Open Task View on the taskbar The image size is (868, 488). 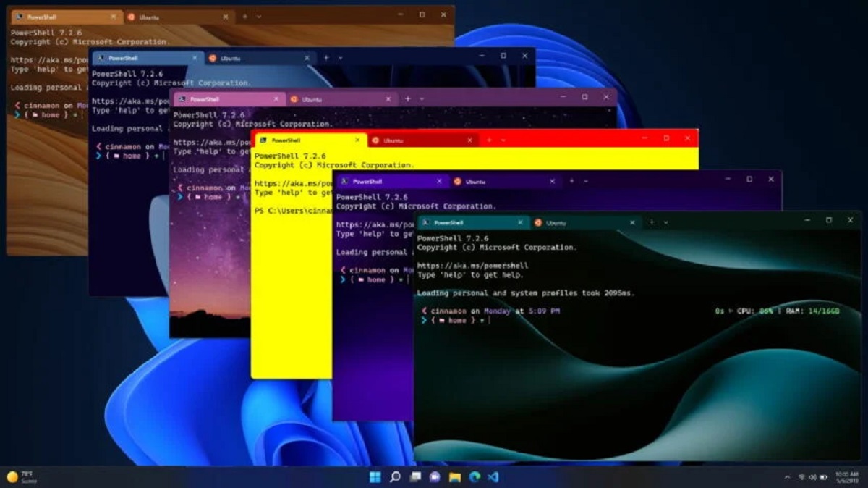pyautogui.click(x=414, y=477)
